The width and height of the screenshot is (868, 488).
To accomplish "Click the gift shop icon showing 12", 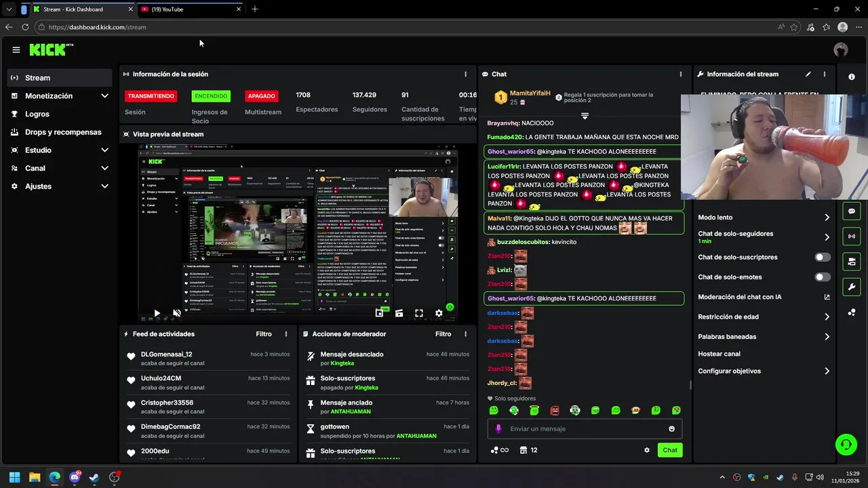I will click(x=529, y=450).
